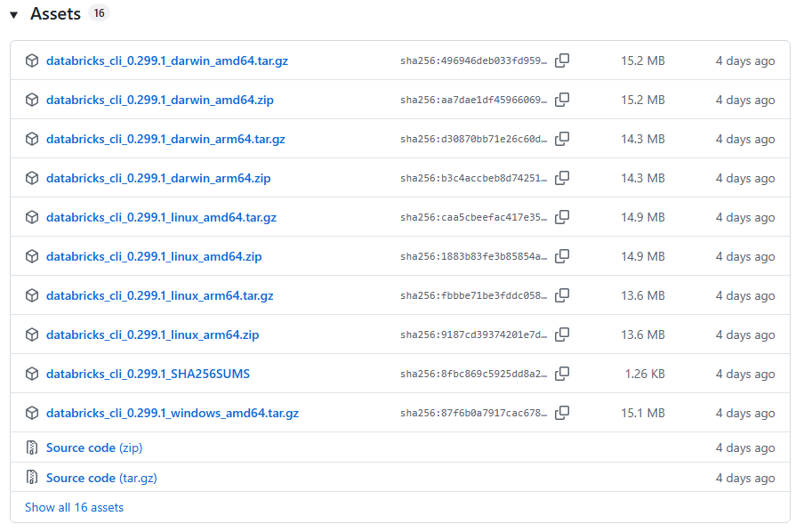
Task: Select hash text sha256:d30870bb71e26c60d…
Action: [474, 139]
